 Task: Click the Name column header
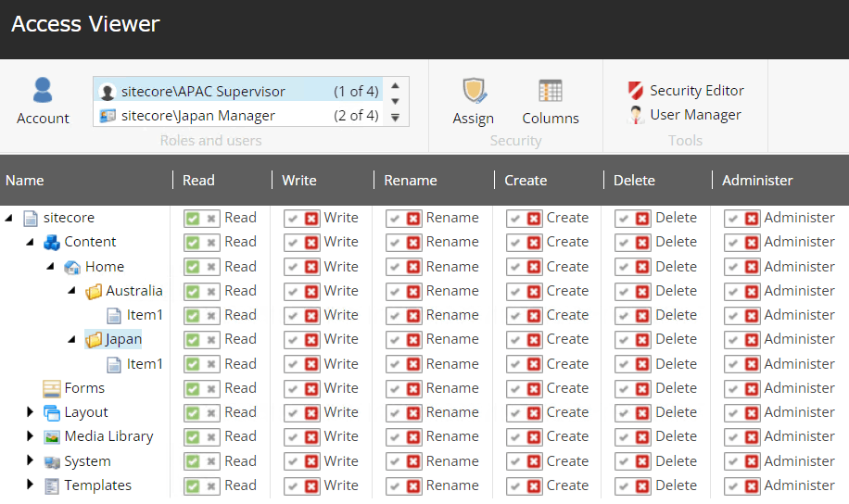click(x=25, y=181)
